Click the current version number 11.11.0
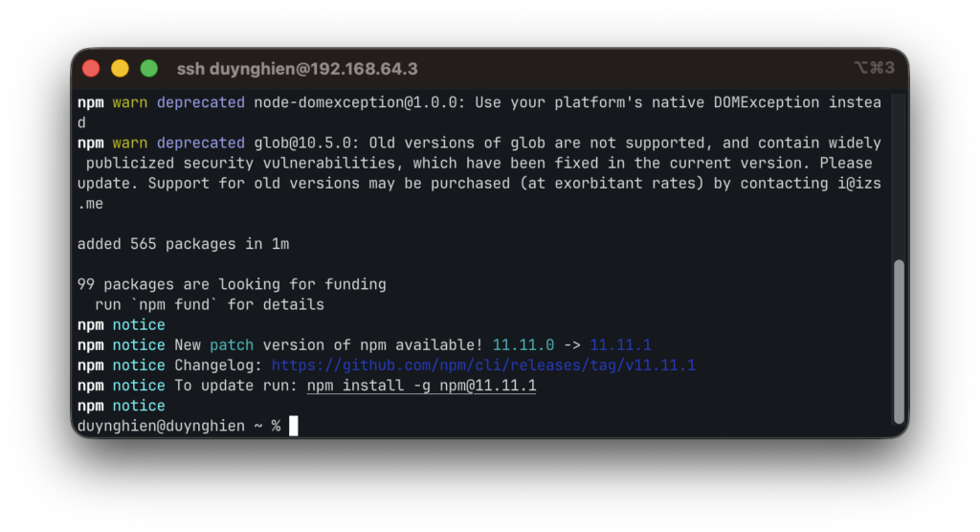The width and height of the screenshot is (980, 532). tap(523, 345)
